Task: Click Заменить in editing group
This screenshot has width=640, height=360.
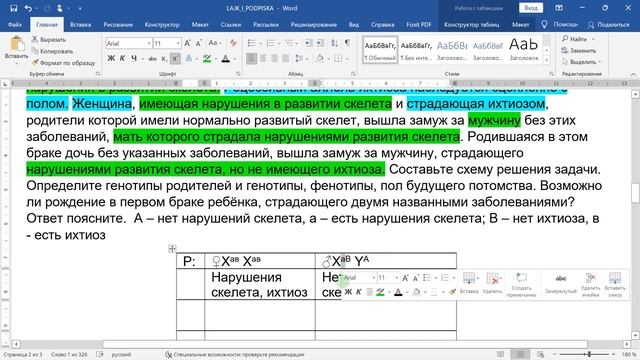Action: [578, 51]
